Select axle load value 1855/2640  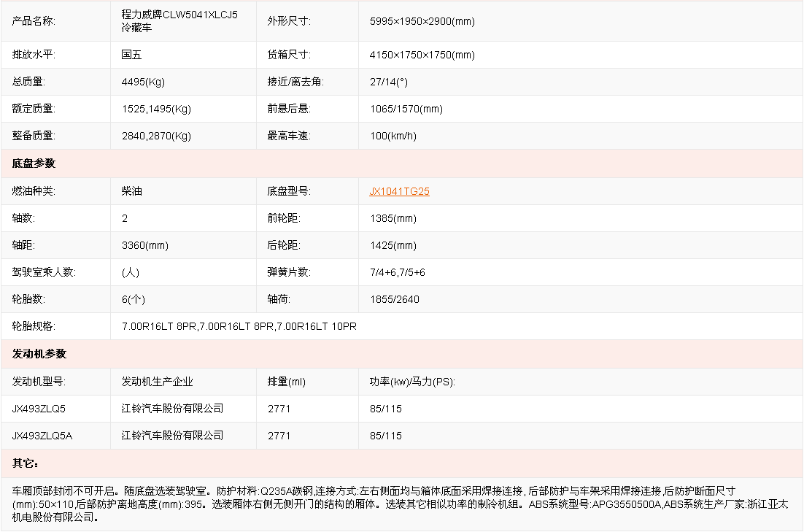(x=394, y=299)
